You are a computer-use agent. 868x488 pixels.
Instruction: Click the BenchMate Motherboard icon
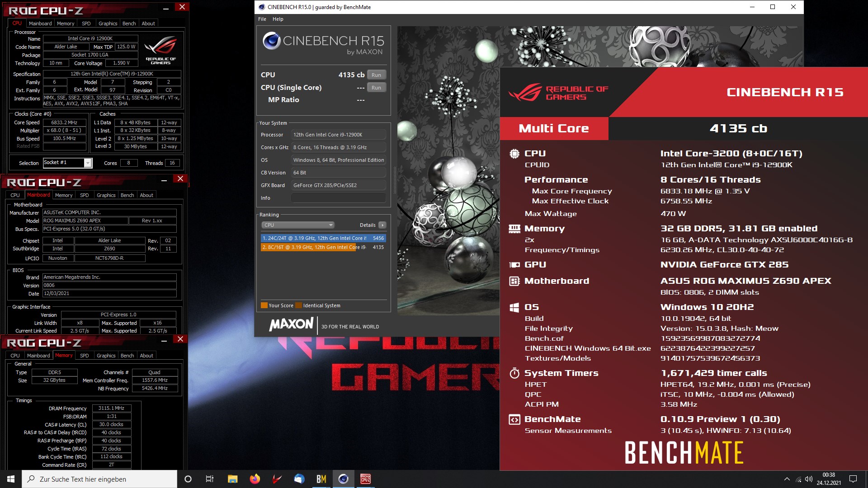(514, 281)
